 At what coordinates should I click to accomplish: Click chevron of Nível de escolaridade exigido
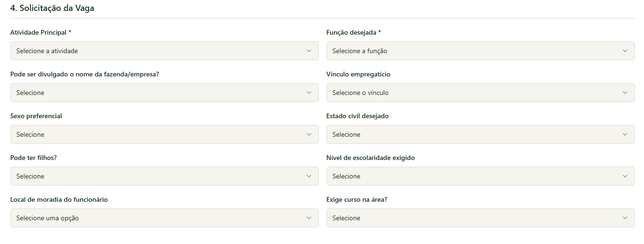pos(625,176)
